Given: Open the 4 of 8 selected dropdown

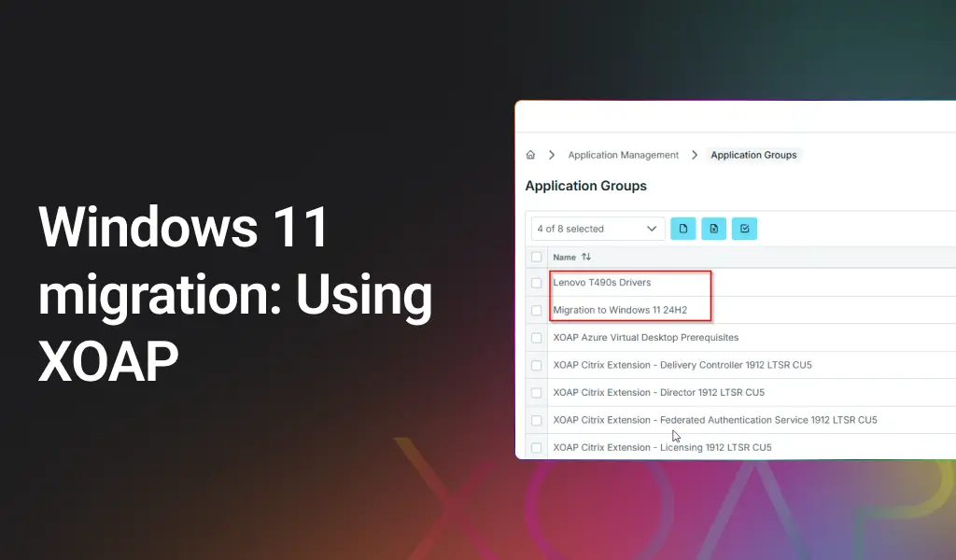Looking at the screenshot, I should tap(597, 228).
